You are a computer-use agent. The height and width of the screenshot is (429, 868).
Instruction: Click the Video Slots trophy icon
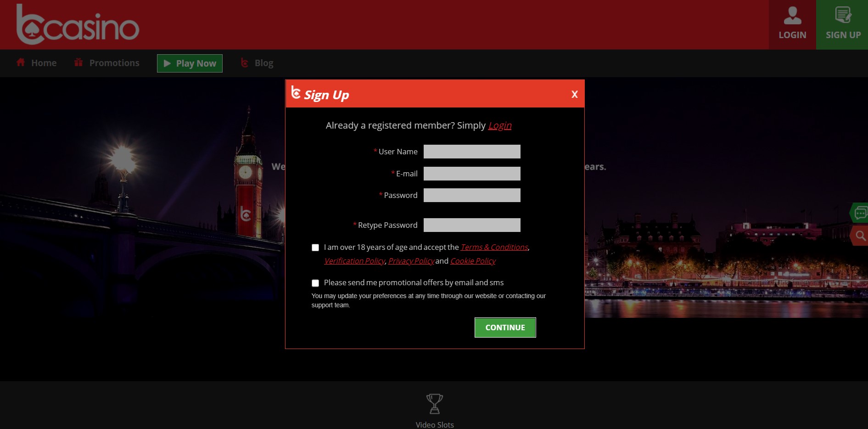coord(434,404)
